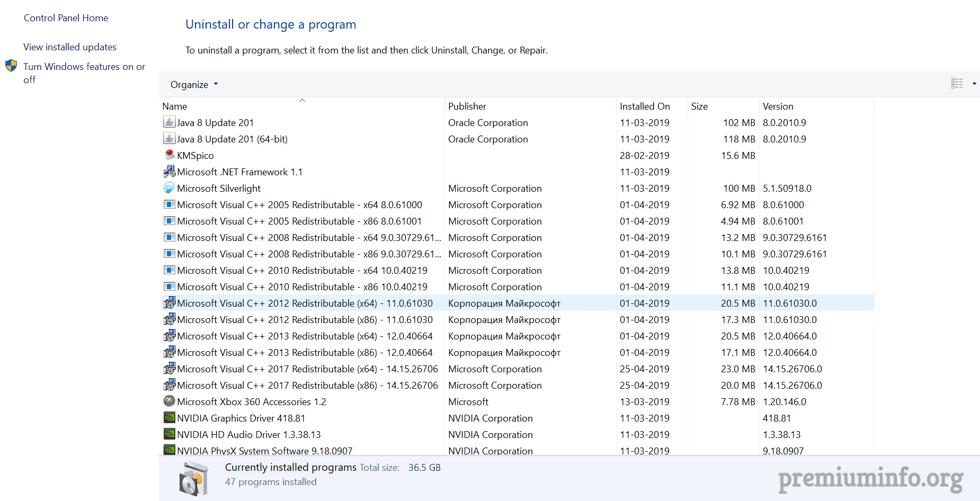Click the NVIDIA Graphics Driver 418.81 icon
This screenshot has width=980, height=501.
(169, 417)
